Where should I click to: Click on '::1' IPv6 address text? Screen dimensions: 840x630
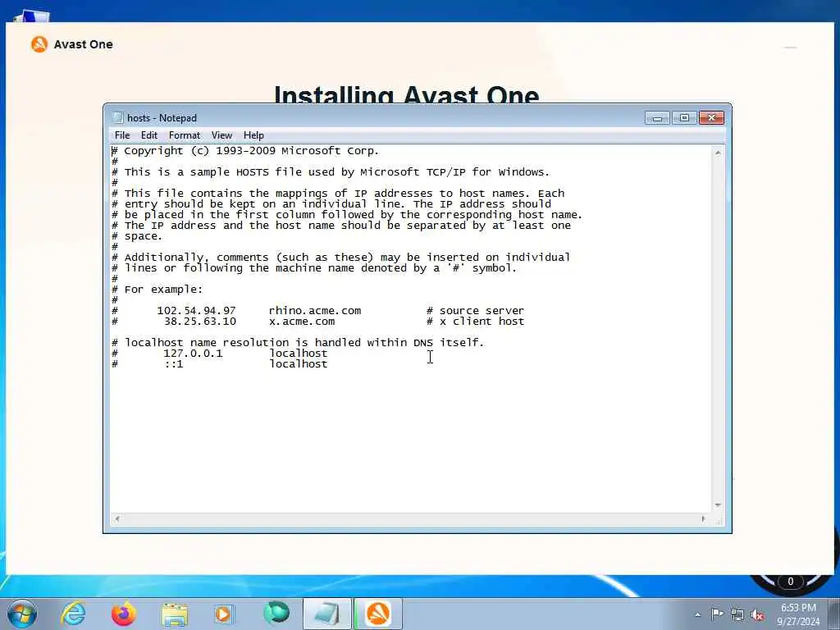tap(174, 364)
